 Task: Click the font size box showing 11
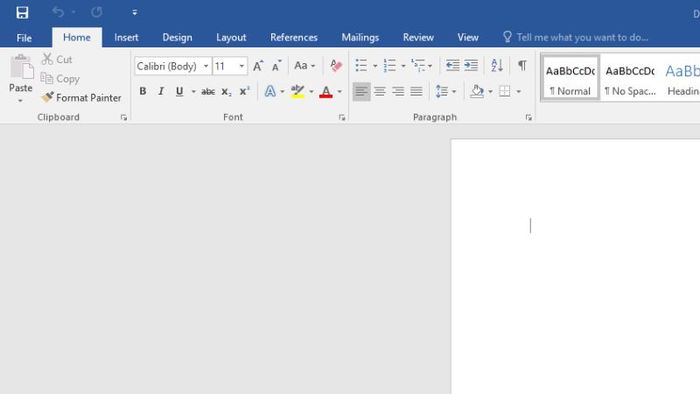pos(225,66)
